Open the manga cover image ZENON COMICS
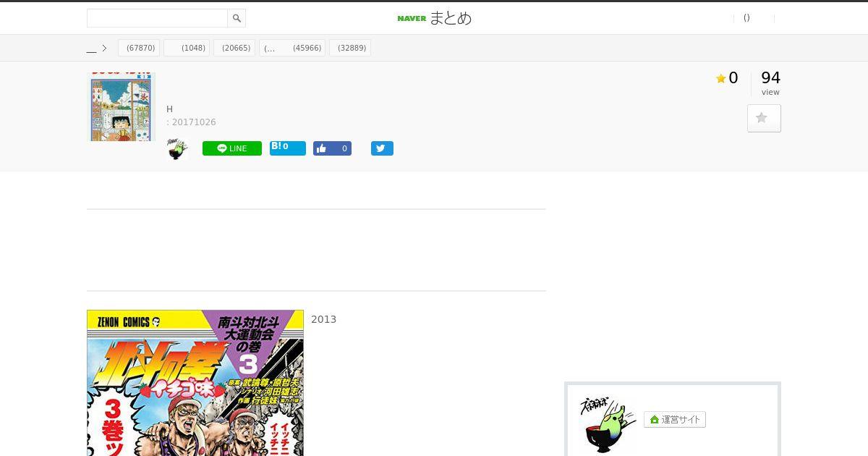The width and height of the screenshot is (868, 456). tap(195, 383)
